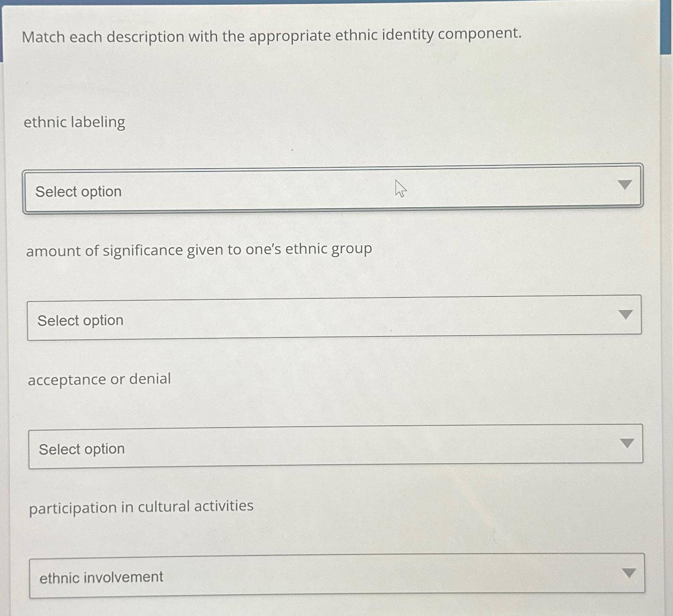Viewport: 673px width, 616px height.
Task: Click the 'ethnic labeling' description label
Action: click(74, 122)
